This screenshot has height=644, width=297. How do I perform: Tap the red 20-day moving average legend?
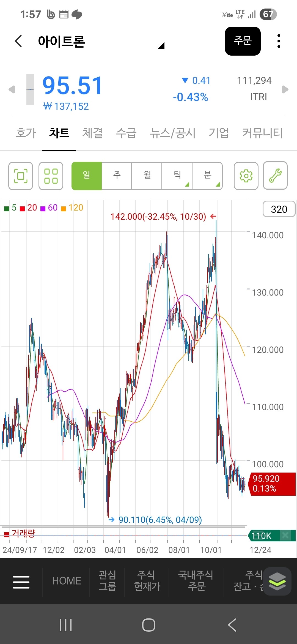point(29,208)
